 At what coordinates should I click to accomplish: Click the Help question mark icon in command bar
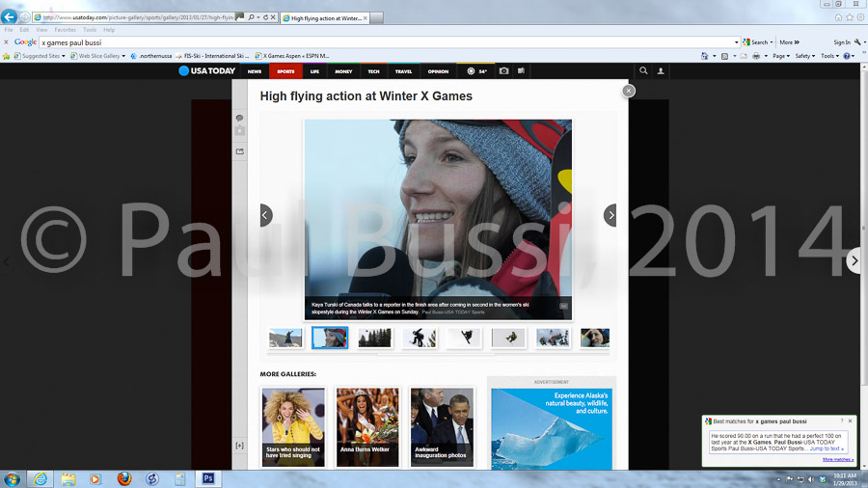click(847, 56)
